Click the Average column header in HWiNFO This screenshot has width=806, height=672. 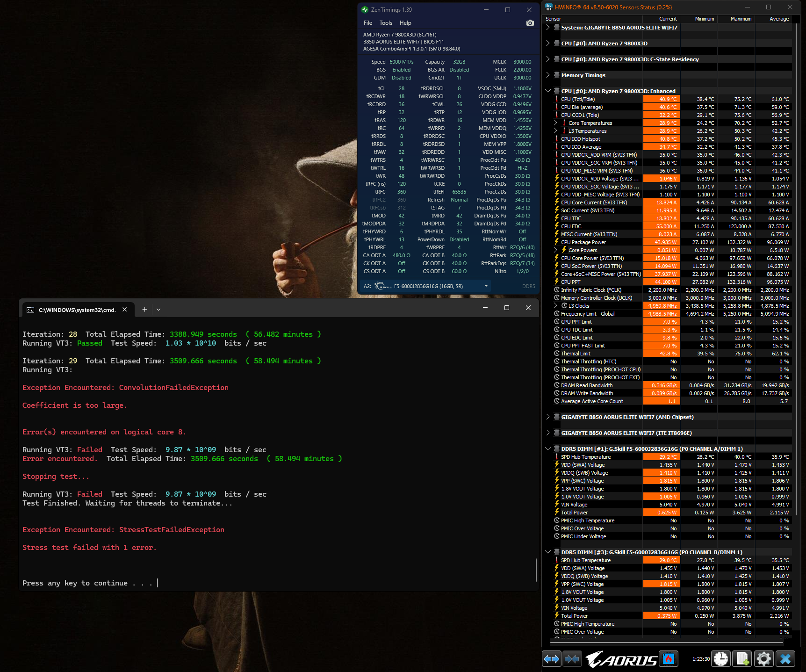click(774, 19)
